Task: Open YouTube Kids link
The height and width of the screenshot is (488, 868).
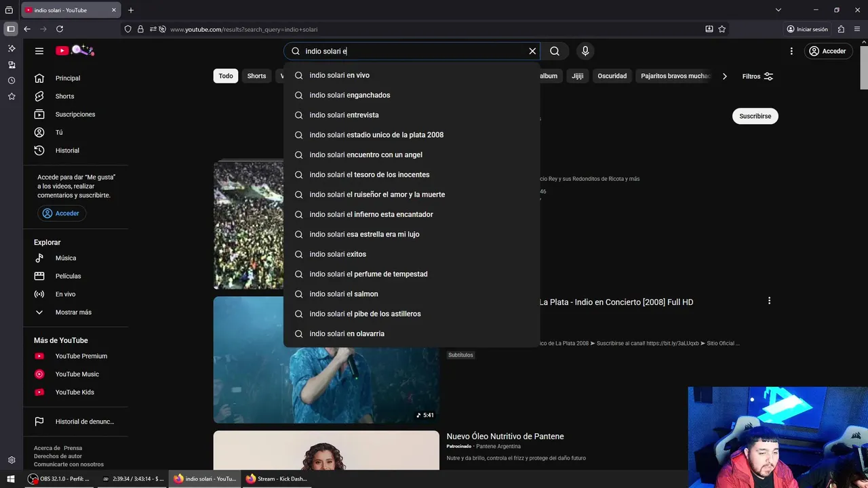Action: click(75, 392)
